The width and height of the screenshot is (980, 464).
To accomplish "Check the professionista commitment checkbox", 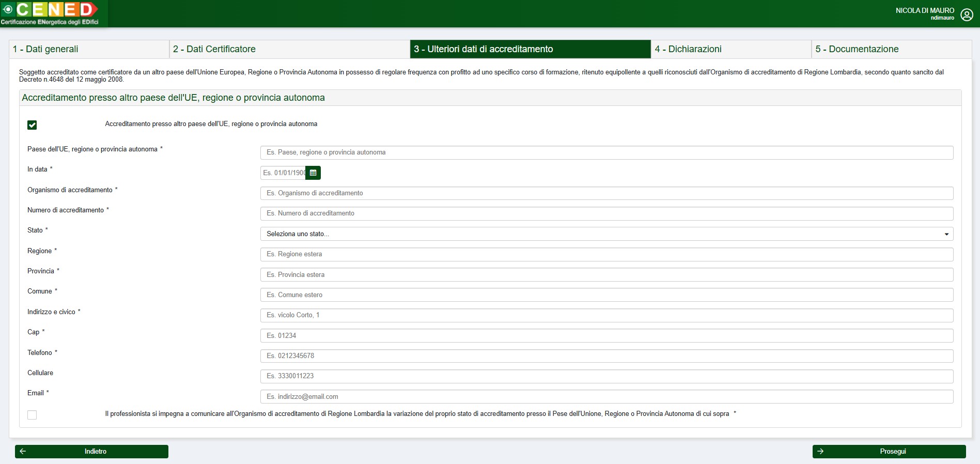I will pyautogui.click(x=32, y=415).
